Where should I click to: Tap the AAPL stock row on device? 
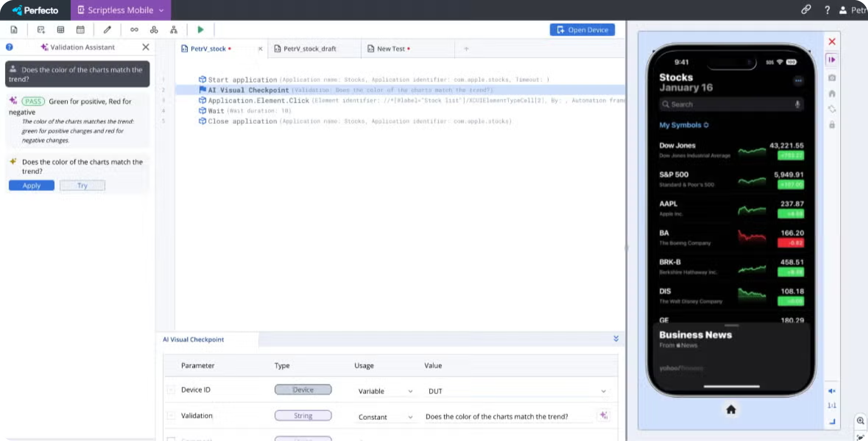(731, 208)
